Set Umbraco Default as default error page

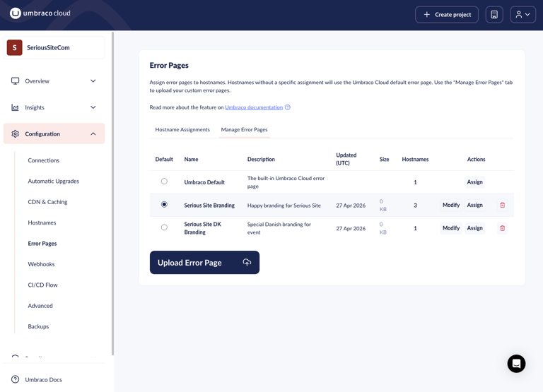(x=164, y=182)
